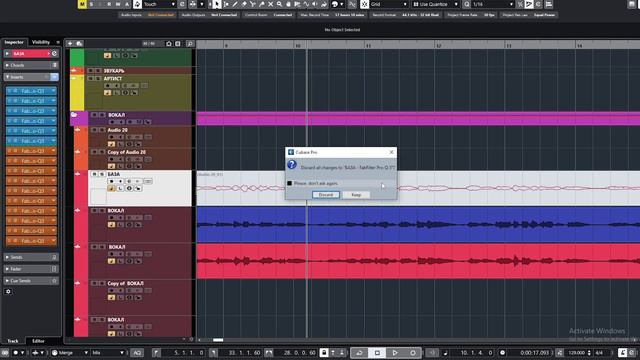Toggle Snap on/off icon beside Grid

point(364,4)
